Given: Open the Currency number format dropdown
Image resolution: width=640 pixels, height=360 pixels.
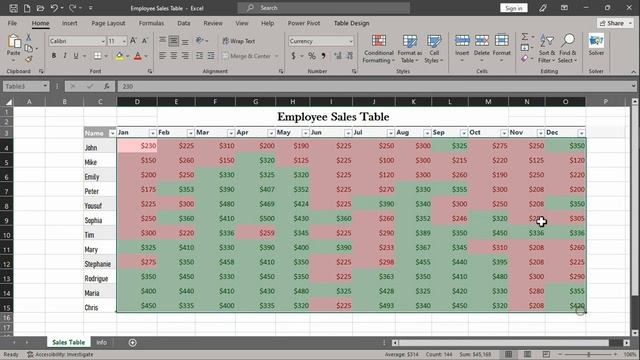Looking at the screenshot, I should coord(351,41).
